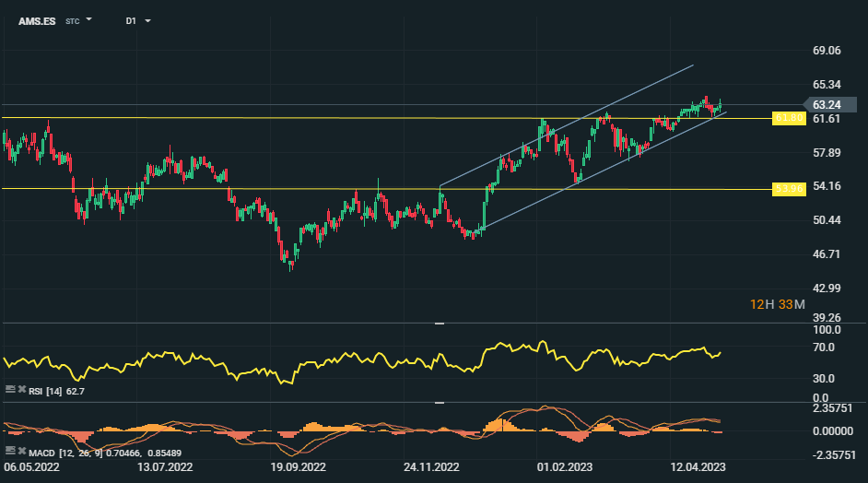The image size is (868, 483).
Task: Click the MACD 0.00000 axis value
Action: tap(833, 431)
